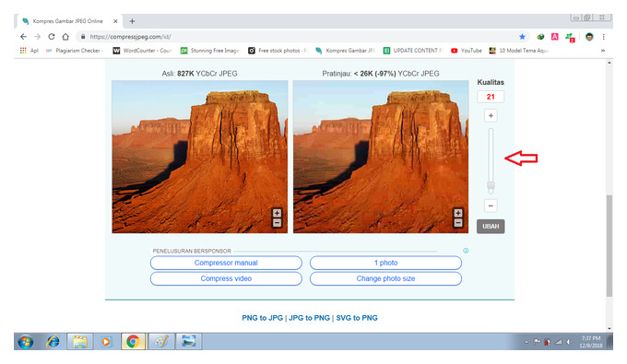This screenshot has height=364, width=627.
Task: Switch to Chrome in the taskbar
Action: 133,342
